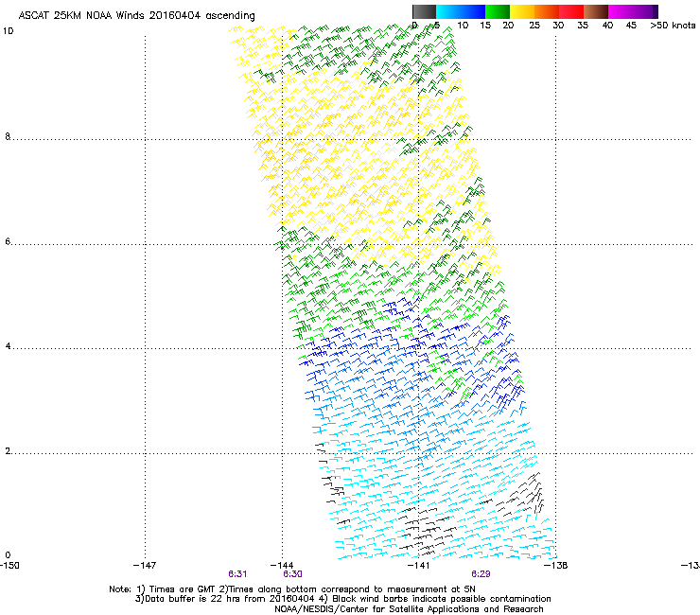700x615 pixels.
Task: Click latitude axis label 0
Action: point(8,555)
